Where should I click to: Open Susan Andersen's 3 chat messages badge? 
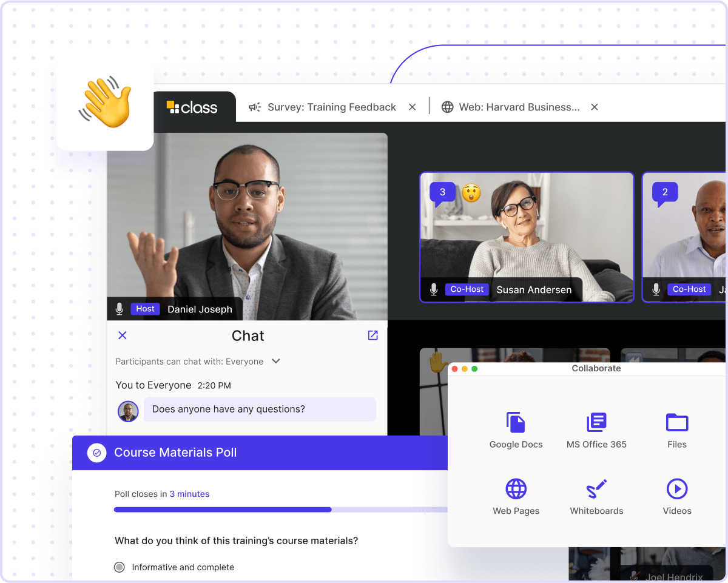coord(442,193)
